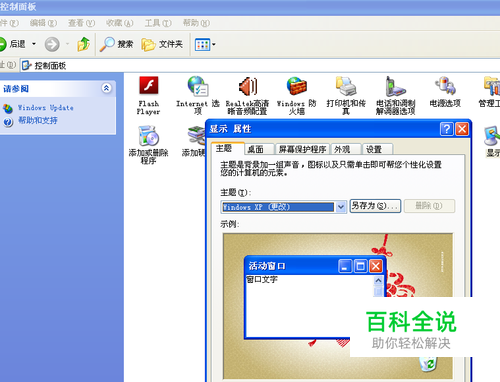Open 打印机和传真 icon
The image size is (500, 382).
pos(346,95)
